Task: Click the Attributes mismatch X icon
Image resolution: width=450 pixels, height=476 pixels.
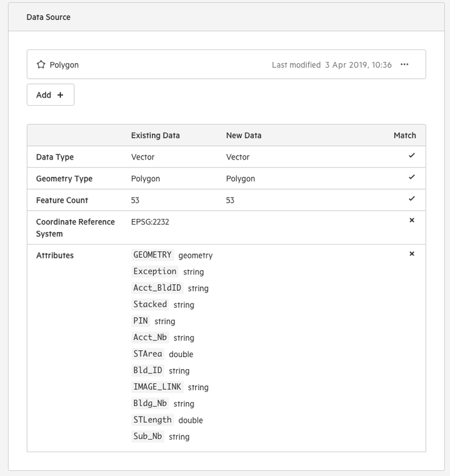Action: tap(412, 253)
